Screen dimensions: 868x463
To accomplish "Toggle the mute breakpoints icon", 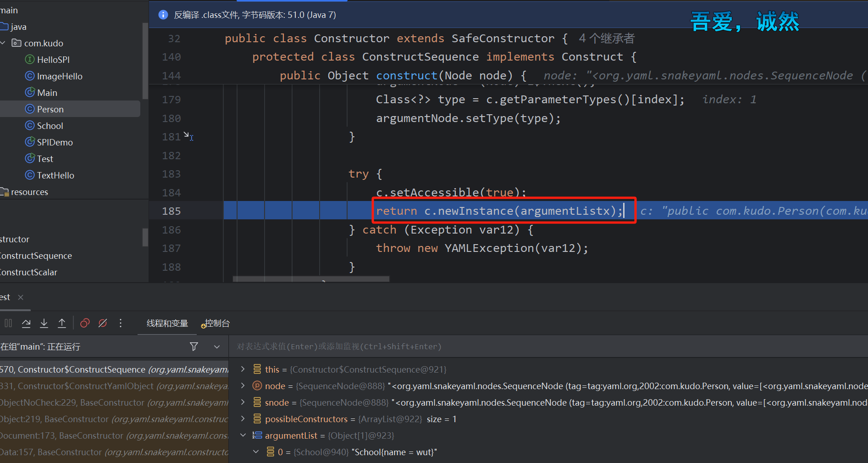I will click(x=103, y=323).
